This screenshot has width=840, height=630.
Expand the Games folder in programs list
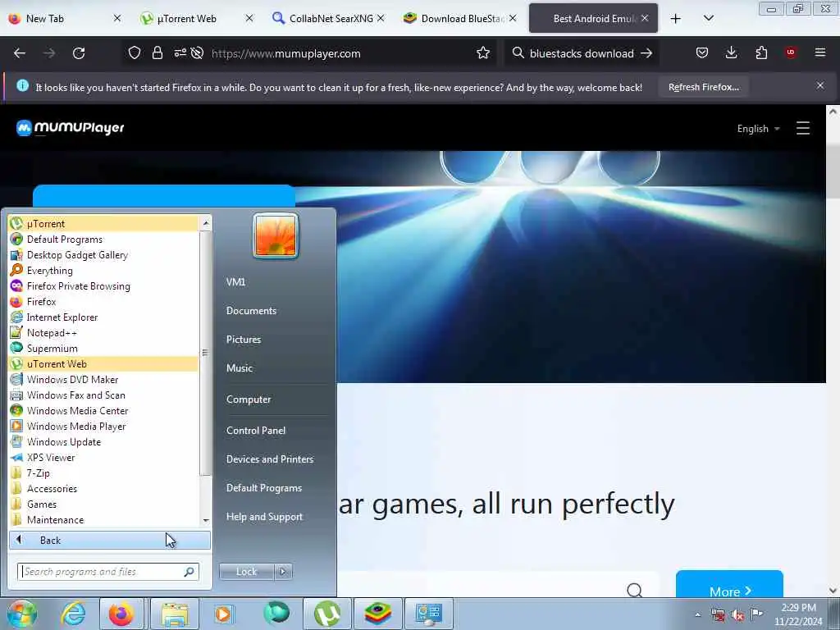pyautogui.click(x=103, y=504)
